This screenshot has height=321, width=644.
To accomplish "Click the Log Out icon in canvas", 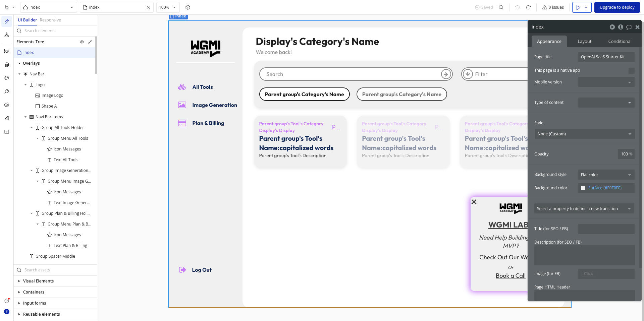I will pos(182,270).
